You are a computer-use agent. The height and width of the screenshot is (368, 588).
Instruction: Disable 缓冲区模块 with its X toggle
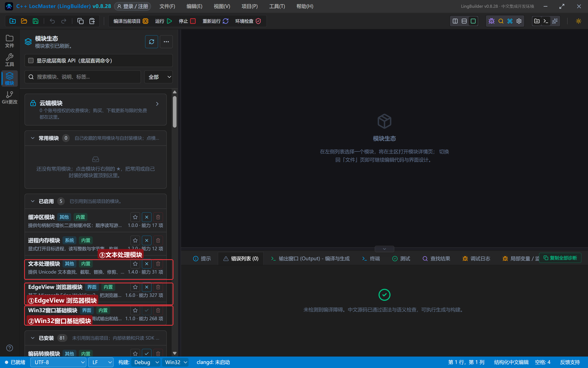pos(147,217)
